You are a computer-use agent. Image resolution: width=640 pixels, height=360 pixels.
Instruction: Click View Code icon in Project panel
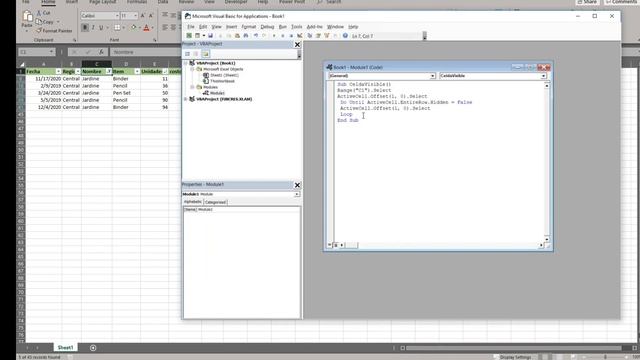coord(187,54)
